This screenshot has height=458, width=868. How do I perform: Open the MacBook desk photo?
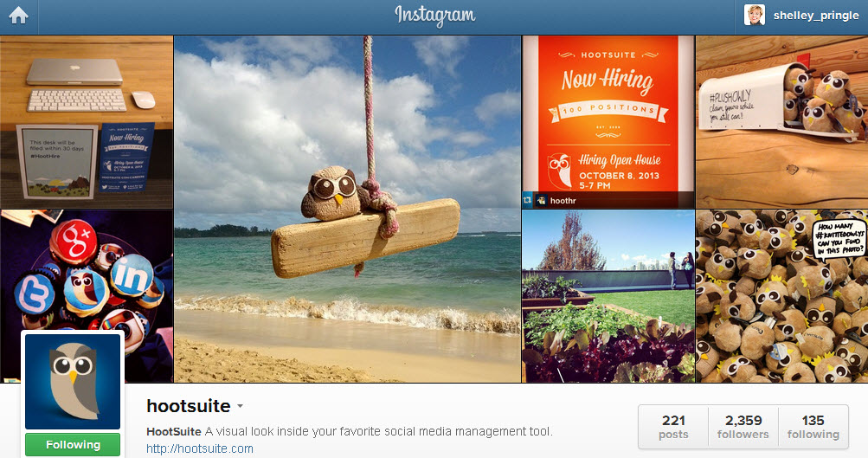87,121
